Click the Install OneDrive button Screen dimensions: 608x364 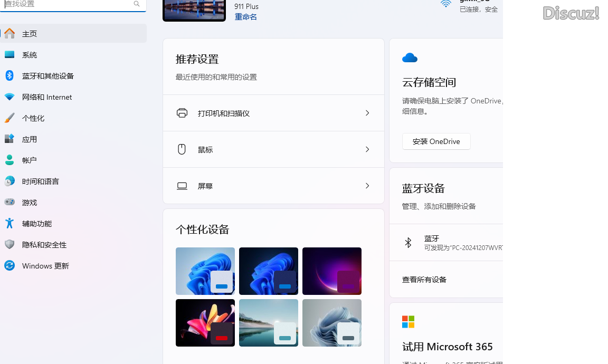[x=436, y=141]
